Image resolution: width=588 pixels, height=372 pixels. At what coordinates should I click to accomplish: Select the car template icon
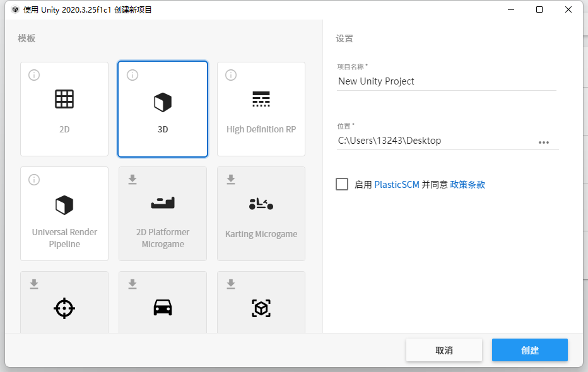[x=163, y=308]
